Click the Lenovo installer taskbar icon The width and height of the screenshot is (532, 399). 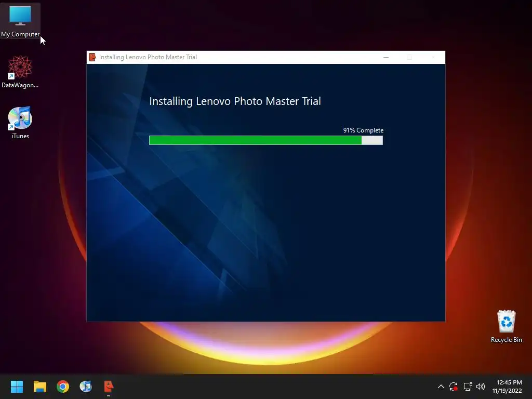pyautogui.click(x=109, y=387)
